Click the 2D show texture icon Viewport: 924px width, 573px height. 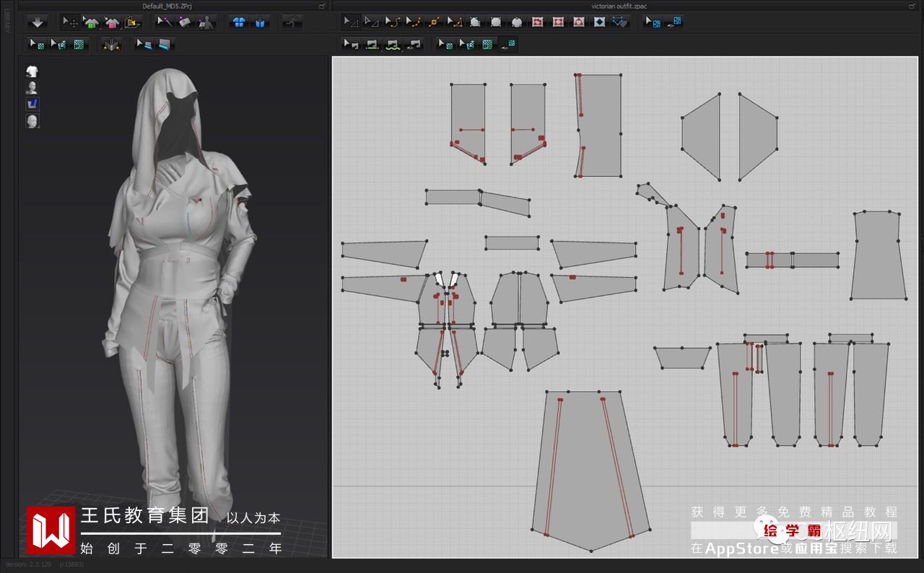click(x=509, y=45)
